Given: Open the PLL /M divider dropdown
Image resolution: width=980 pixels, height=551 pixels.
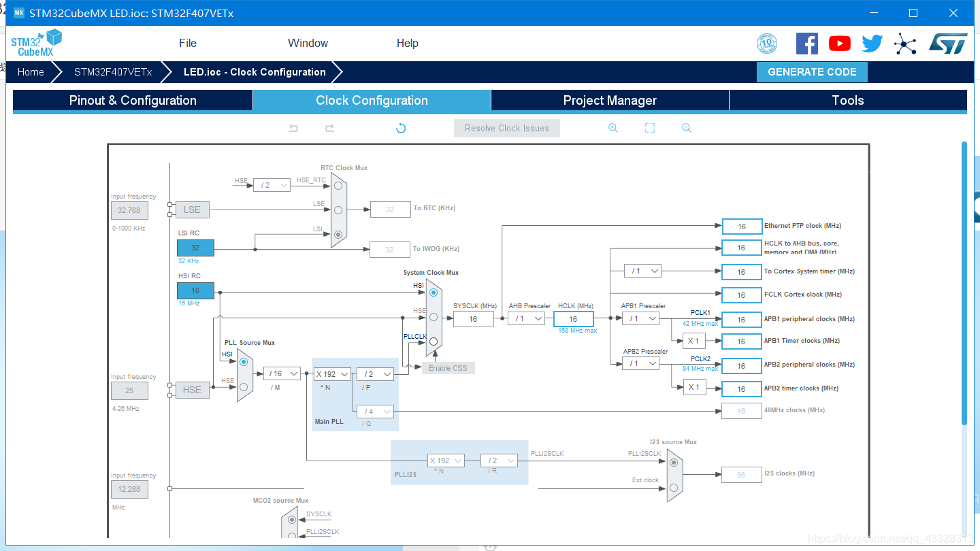Looking at the screenshot, I should 282,373.
